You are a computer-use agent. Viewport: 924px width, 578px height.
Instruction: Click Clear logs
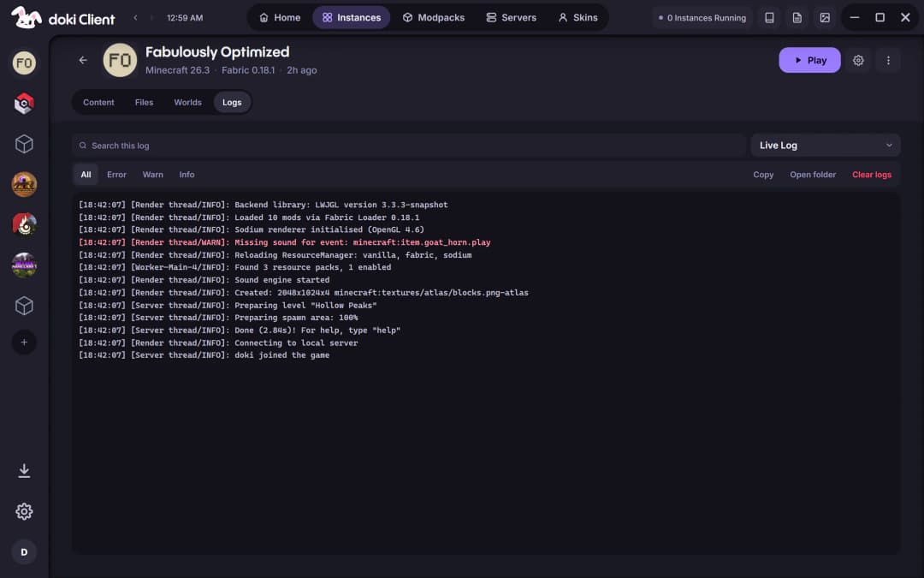[872, 175]
